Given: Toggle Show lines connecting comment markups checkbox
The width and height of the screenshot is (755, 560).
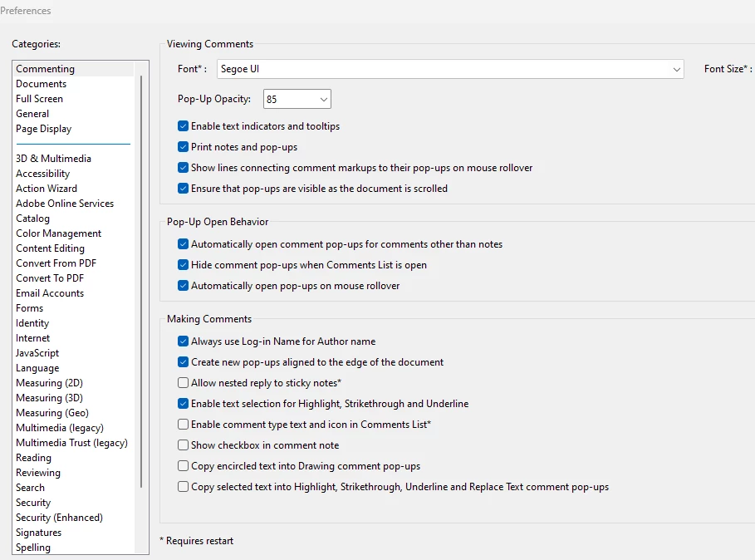Looking at the screenshot, I should [x=183, y=168].
